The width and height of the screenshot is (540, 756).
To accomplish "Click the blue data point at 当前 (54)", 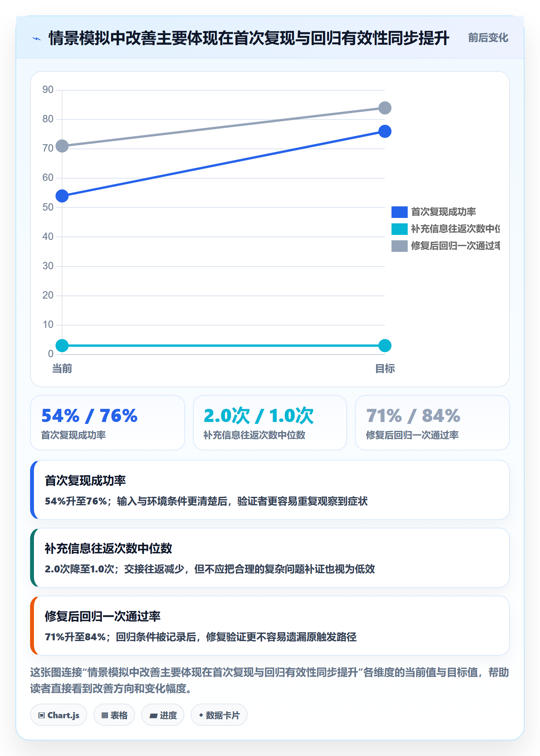I will 62,196.
